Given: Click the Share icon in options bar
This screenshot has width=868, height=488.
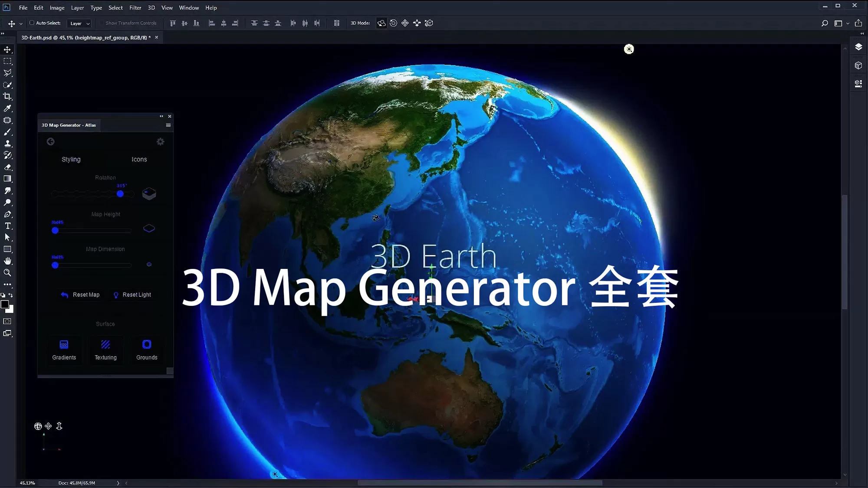Looking at the screenshot, I should coord(858,23).
